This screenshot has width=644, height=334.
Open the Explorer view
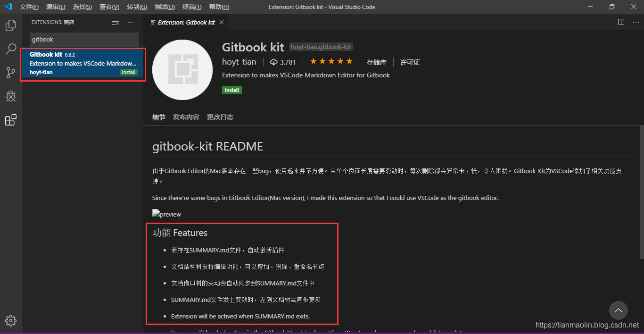click(10, 25)
